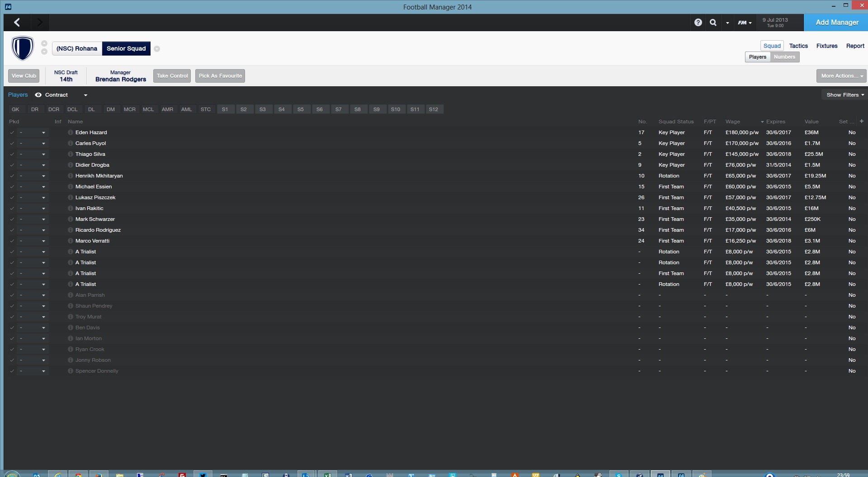Click the app icon in title bar

click(8, 7)
